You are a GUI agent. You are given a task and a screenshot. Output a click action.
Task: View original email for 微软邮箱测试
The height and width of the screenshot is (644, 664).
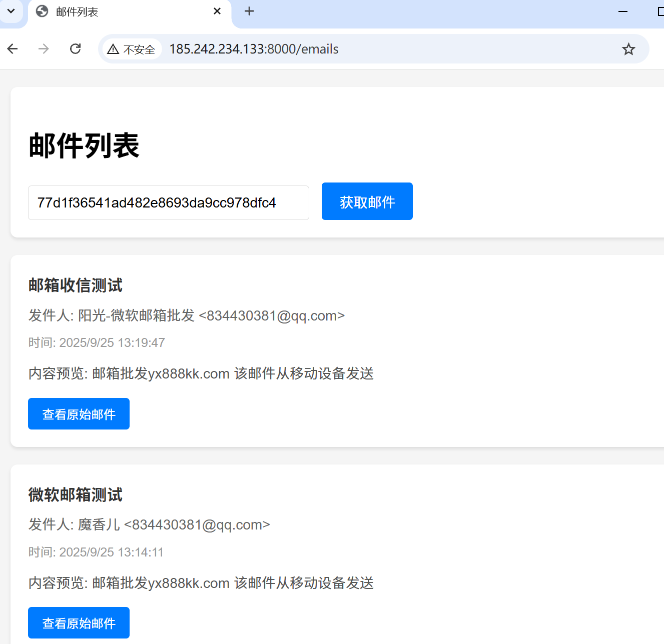click(79, 623)
